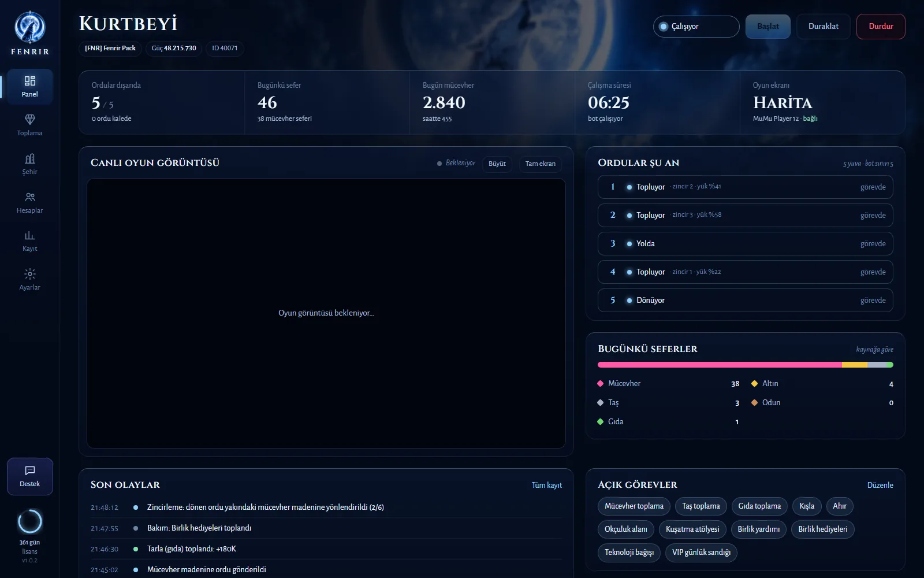
Task: Click the live game view area
Action: click(326, 313)
